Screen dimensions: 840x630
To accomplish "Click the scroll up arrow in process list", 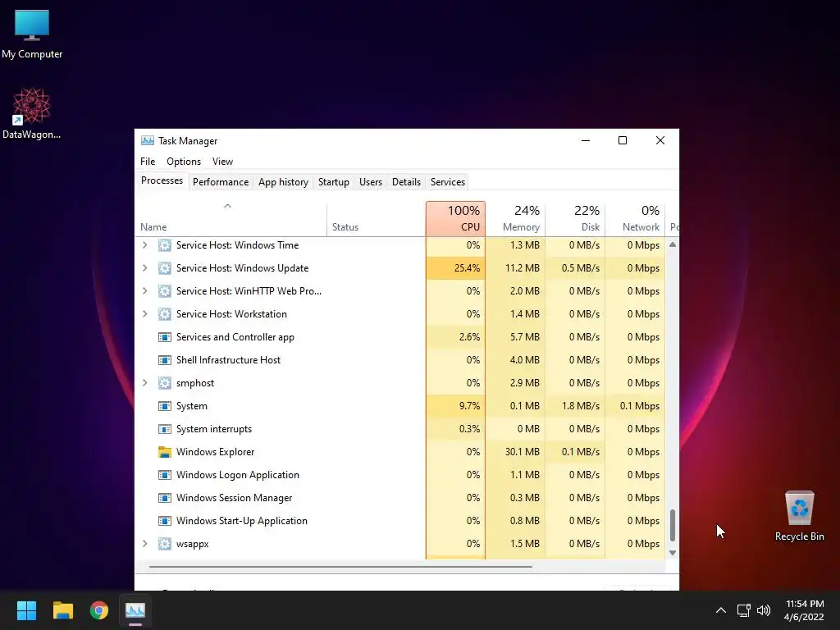I will point(673,244).
